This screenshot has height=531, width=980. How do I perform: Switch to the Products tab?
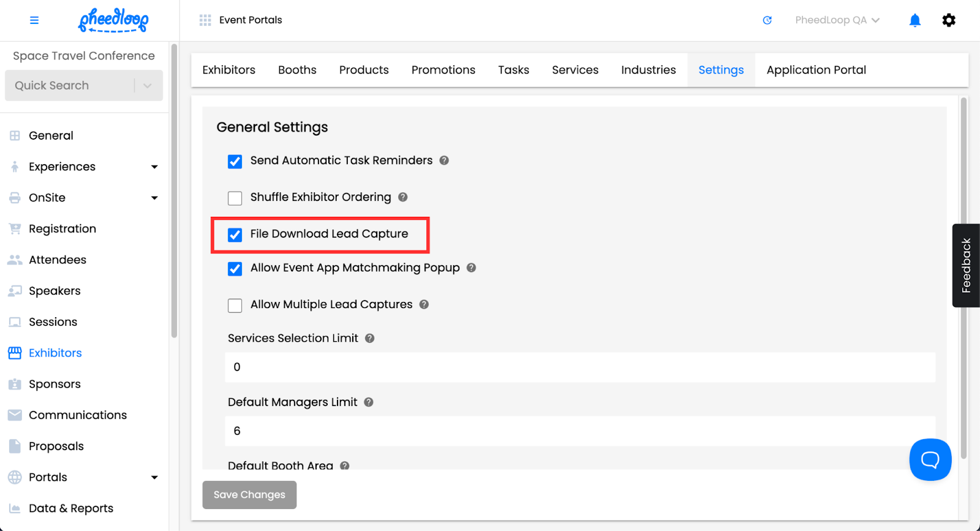point(364,70)
